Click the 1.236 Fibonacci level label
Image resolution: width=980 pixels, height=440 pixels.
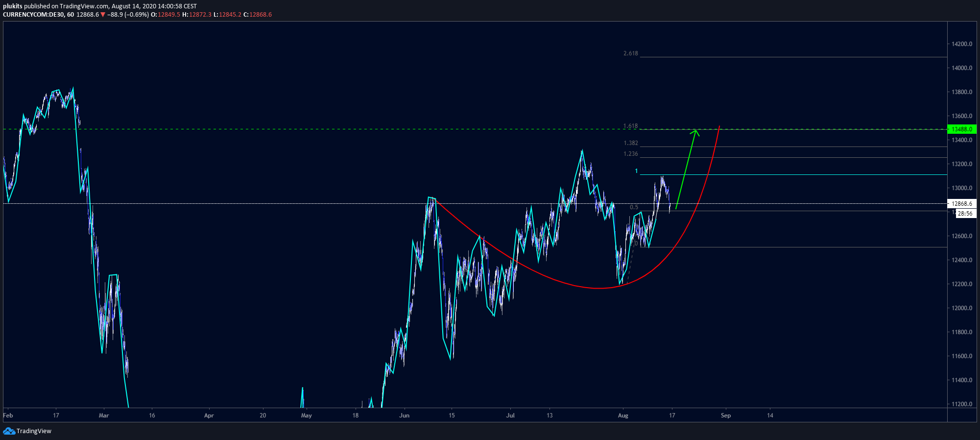click(631, 154)
